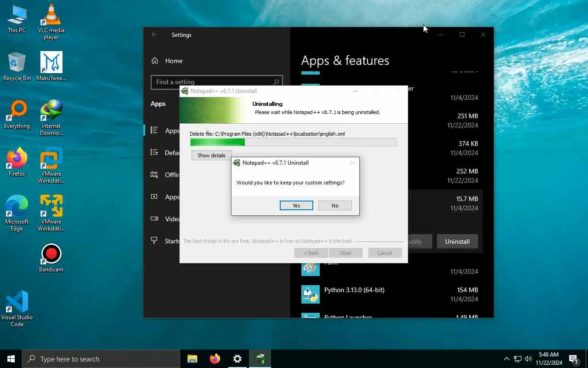
Task: Click the volume icon in system tray
Action: [x=528, y=359]
